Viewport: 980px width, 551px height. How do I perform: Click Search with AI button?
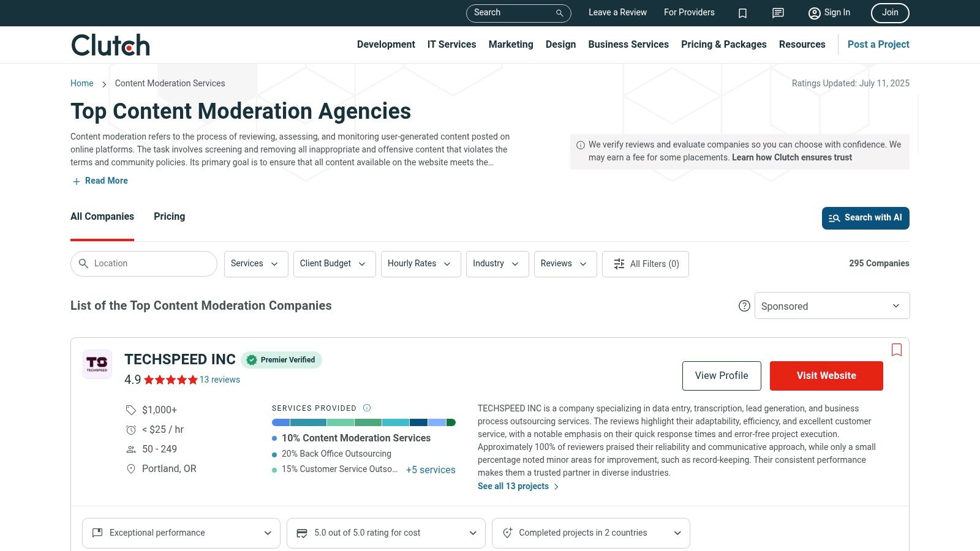pos(865,218)
